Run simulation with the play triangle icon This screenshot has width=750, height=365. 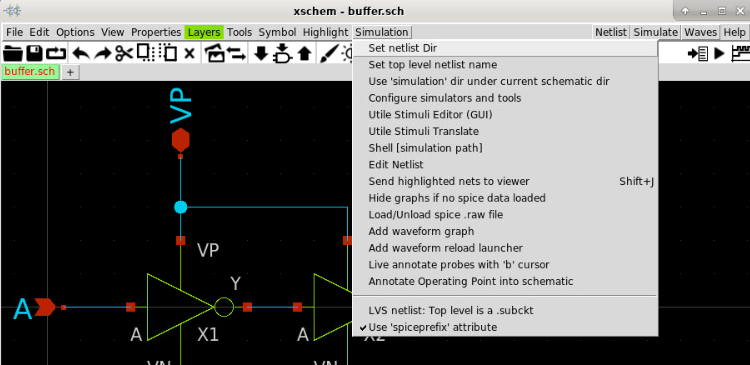point(719,53)
